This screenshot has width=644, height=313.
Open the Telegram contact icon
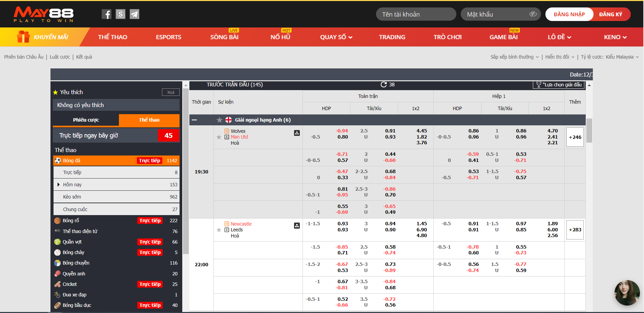tap(134, 14)
